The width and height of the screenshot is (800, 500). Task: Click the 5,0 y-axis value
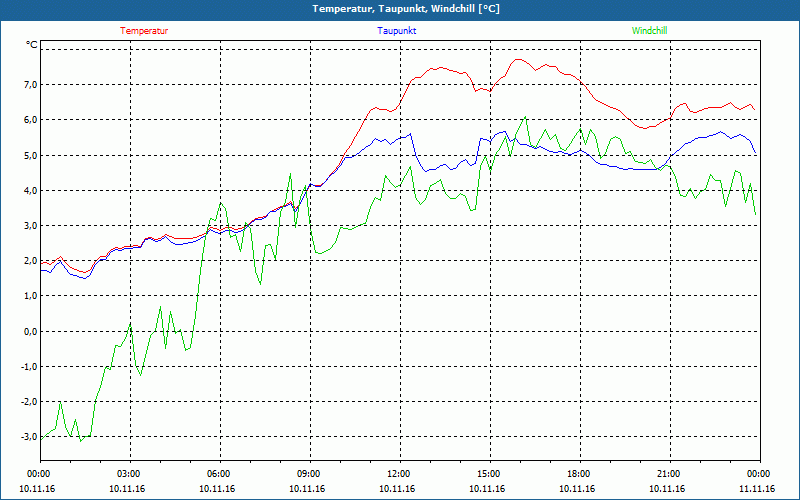(x=31, y=155)
